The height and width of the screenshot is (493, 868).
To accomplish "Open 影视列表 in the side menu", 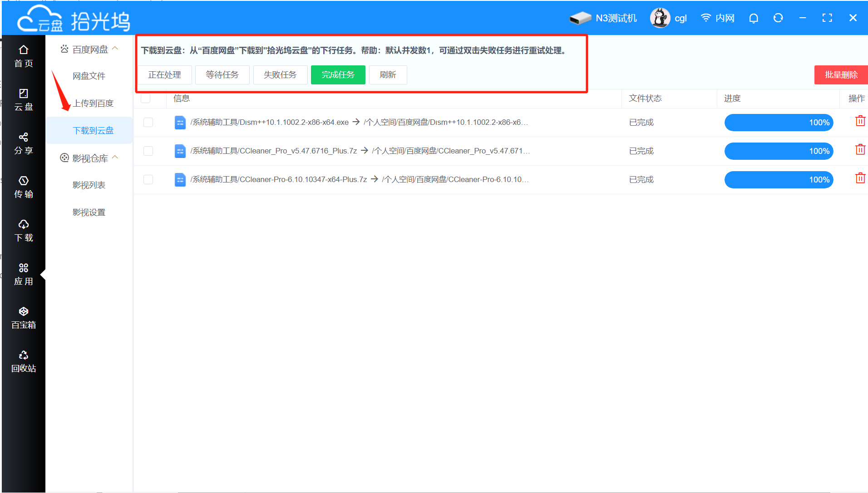I will [x=89, y=185].
